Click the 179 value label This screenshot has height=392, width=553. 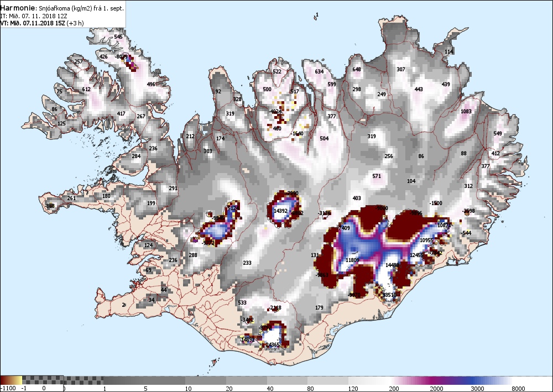[319, 307]
